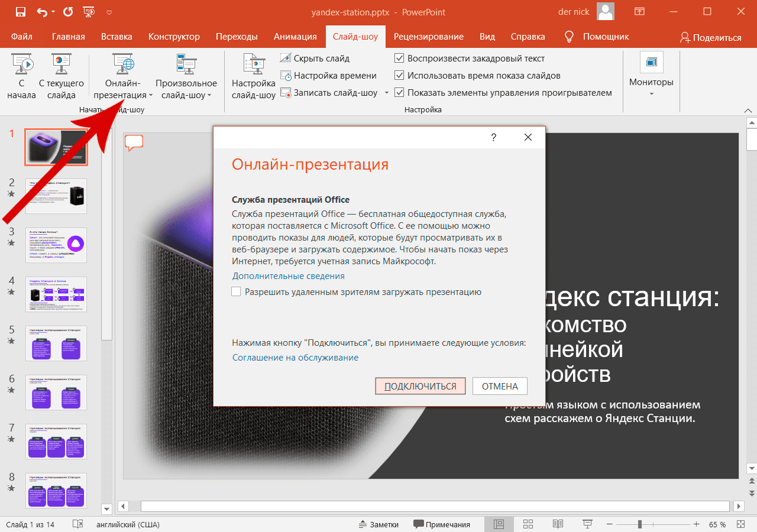Screen dimensions: 757x532
Task: Open Slide show setup settings
Action: (254, 77)
